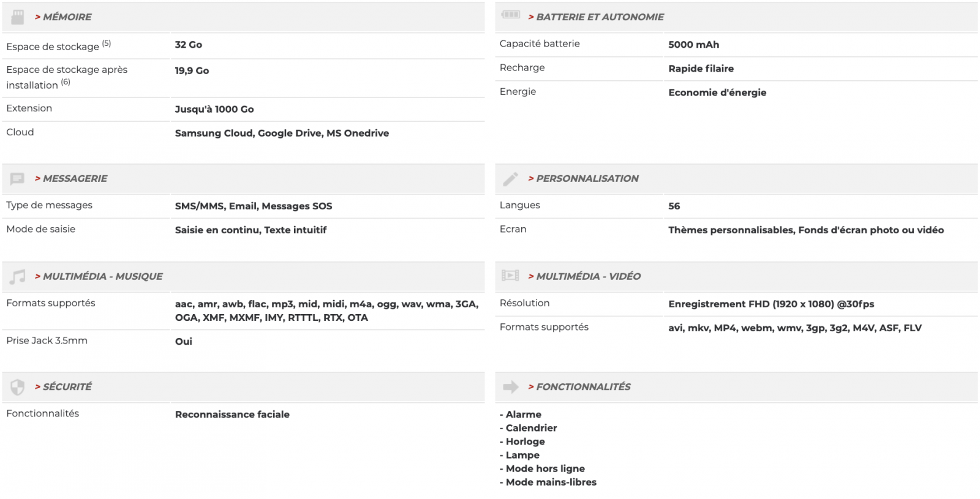
Task: Click the film strip video icon
Action: tap(510, 276)
